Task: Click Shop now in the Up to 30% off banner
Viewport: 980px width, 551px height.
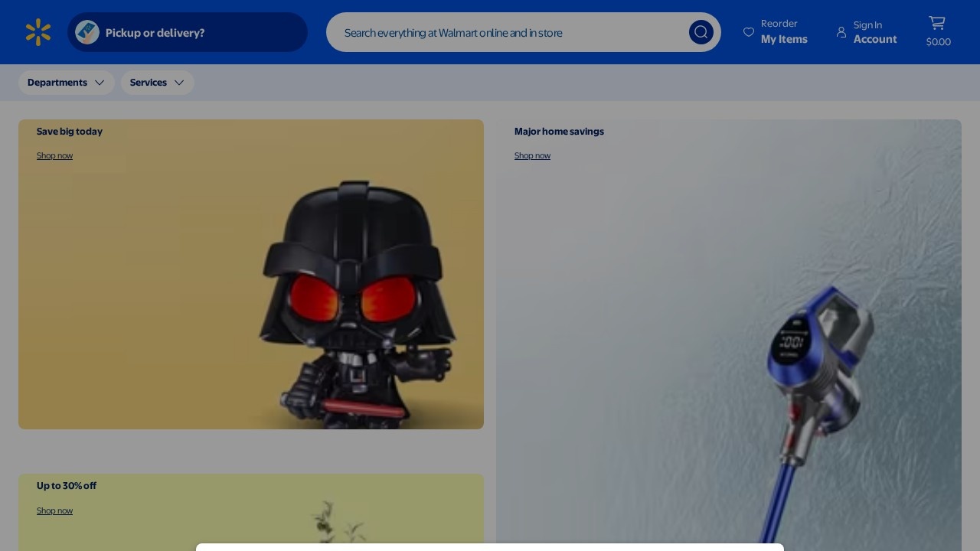Action: point(54,510)
